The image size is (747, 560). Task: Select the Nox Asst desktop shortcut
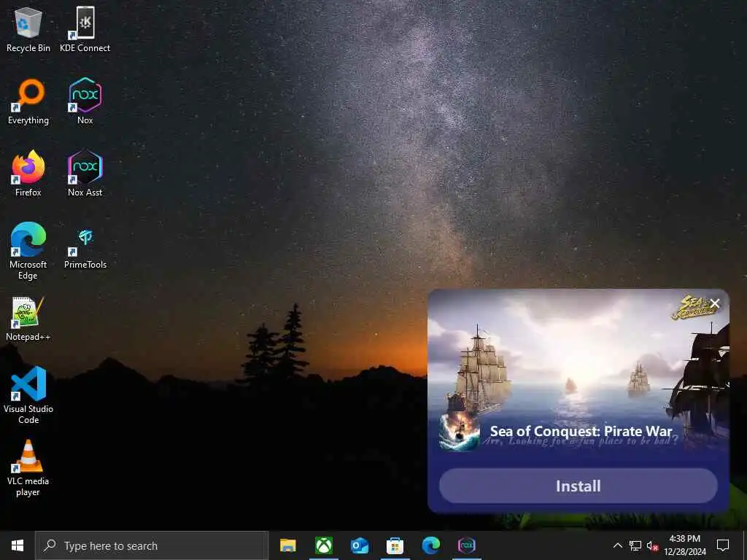tap(85, 174)
